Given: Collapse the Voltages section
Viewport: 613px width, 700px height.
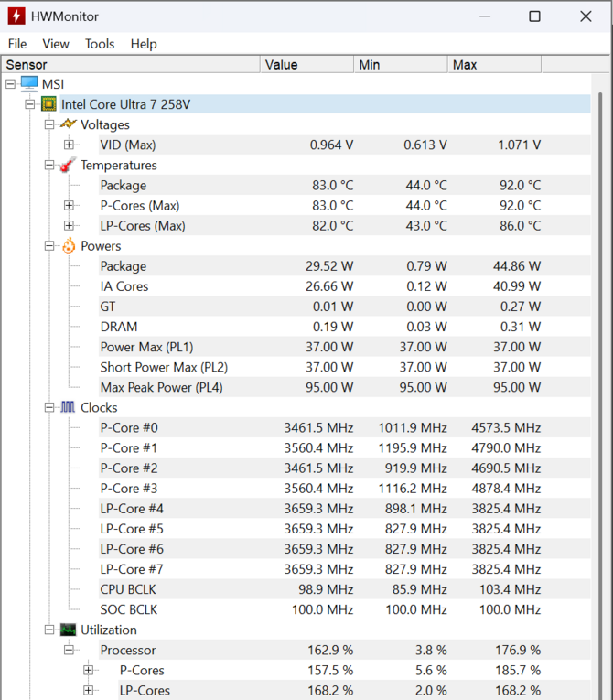Looking at the screenshot, I should [49, 124].
